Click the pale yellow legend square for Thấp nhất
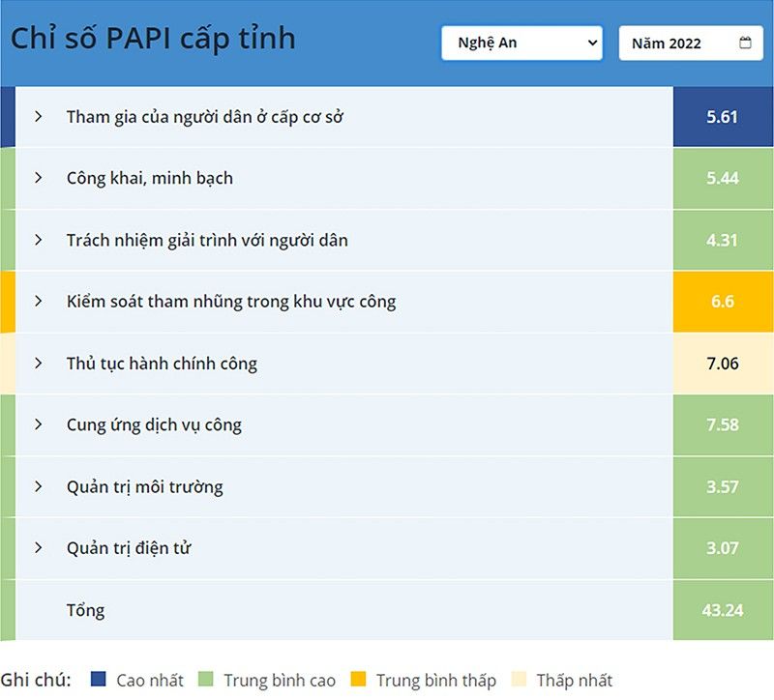 [x=519, y=680]
